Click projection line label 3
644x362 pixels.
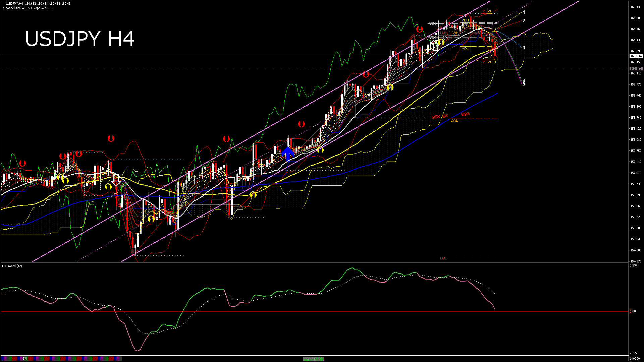click(x=524, y=48)
